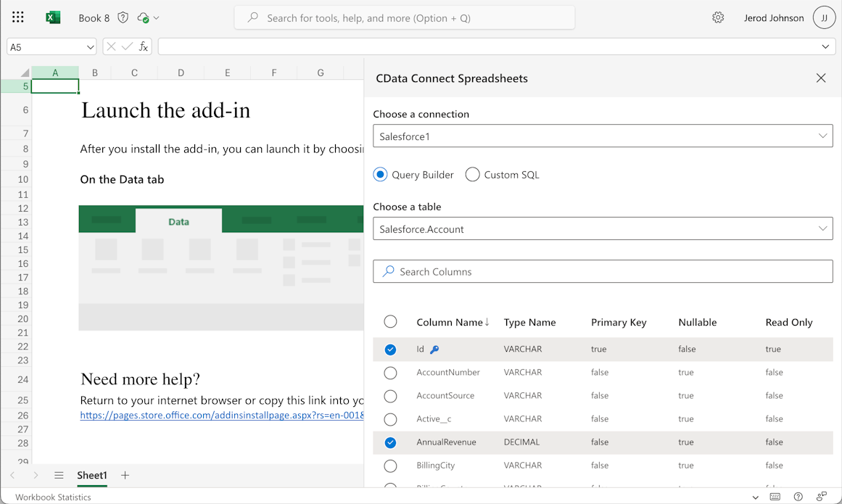Uncheck the AnnualRevenue column checkbox

[x=390, y=442]
